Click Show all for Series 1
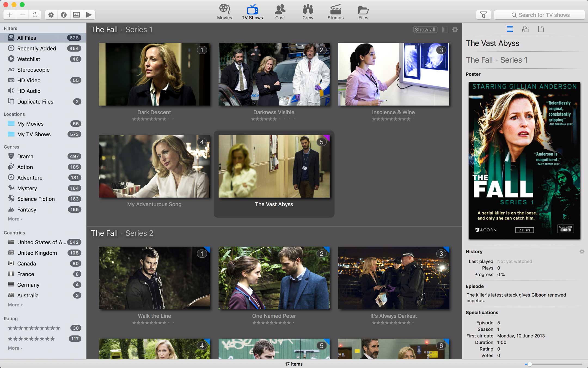 424,29
